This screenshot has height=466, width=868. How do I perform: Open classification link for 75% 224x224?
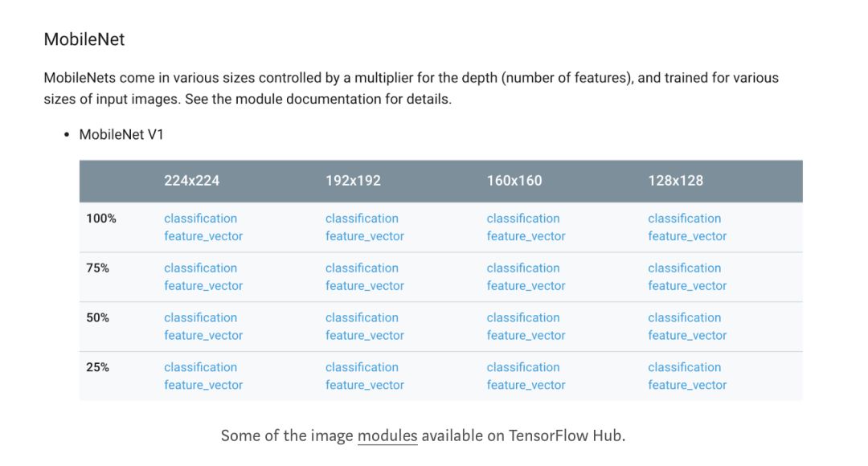pyautogui.click(x=200, y=268)
